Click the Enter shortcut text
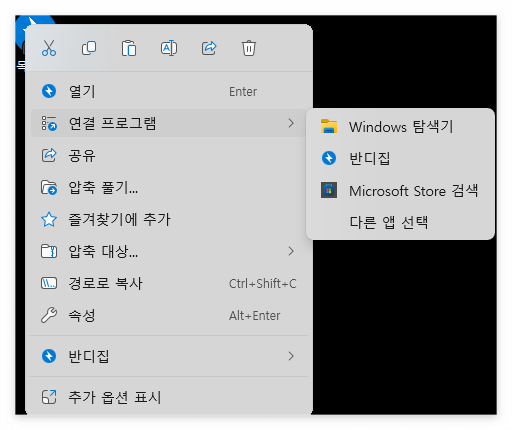 243,92
